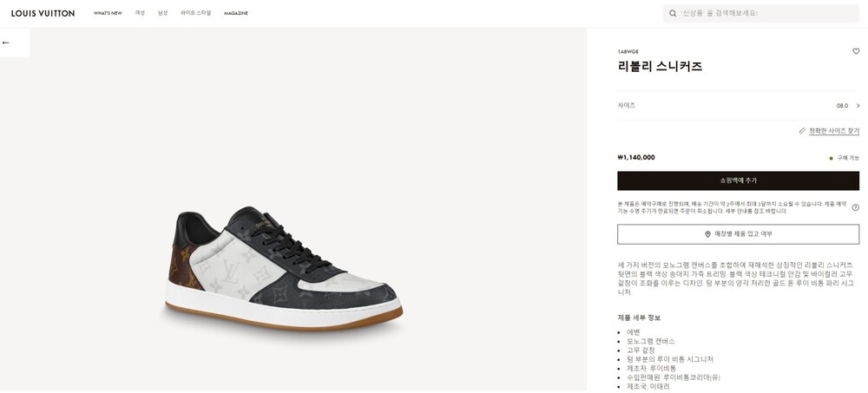Open the WHAT'S NEW menu
Screen dimensions: 868x393
(108, 14)
